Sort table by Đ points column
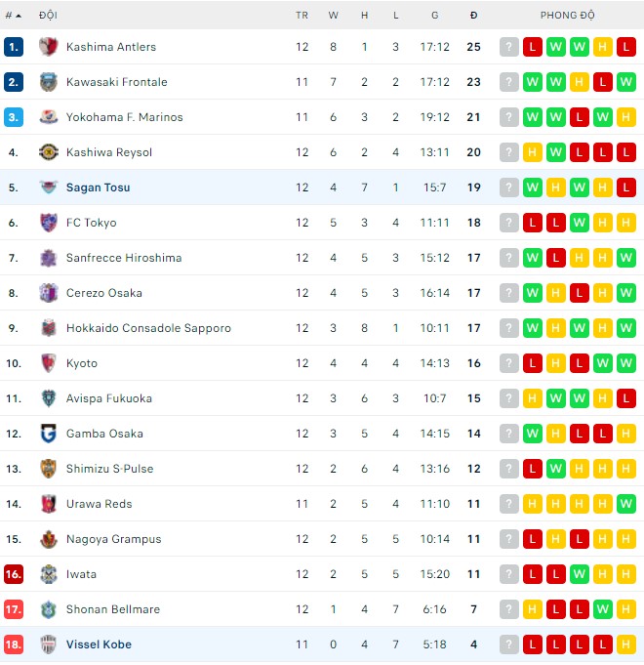This screenshot has width=644, height=665. click(x=473, y=16)
